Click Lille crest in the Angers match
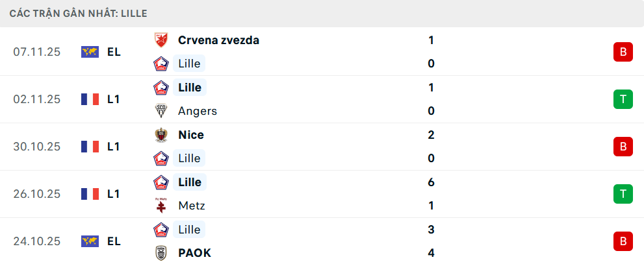 161,88
